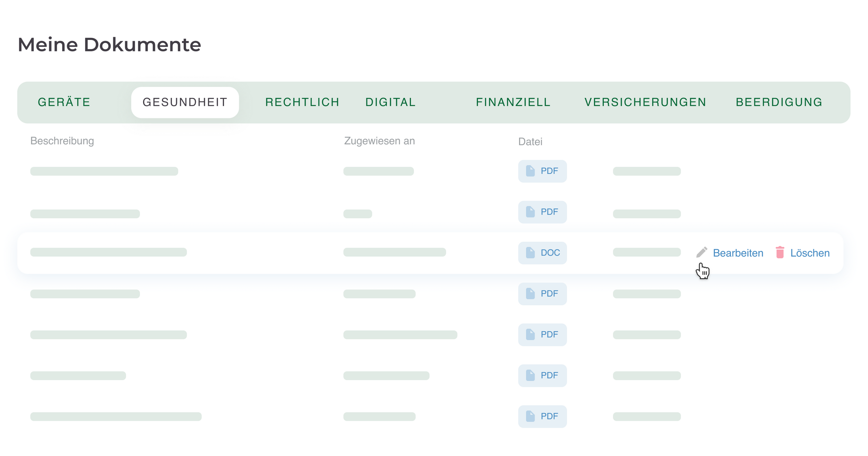Image resolution: width=868 pixels, height=456 pixels.
Task: Open the fourth row's PDF file
Action: click(x=542, y=294)
